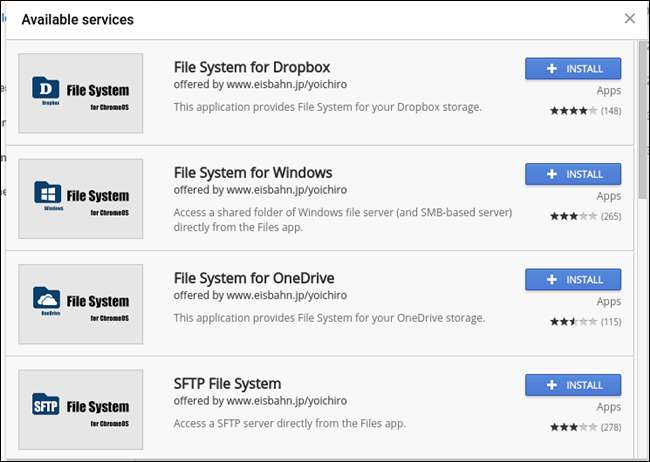
Task: Click the Windows app star rating
Action: (x=573, y=216)
